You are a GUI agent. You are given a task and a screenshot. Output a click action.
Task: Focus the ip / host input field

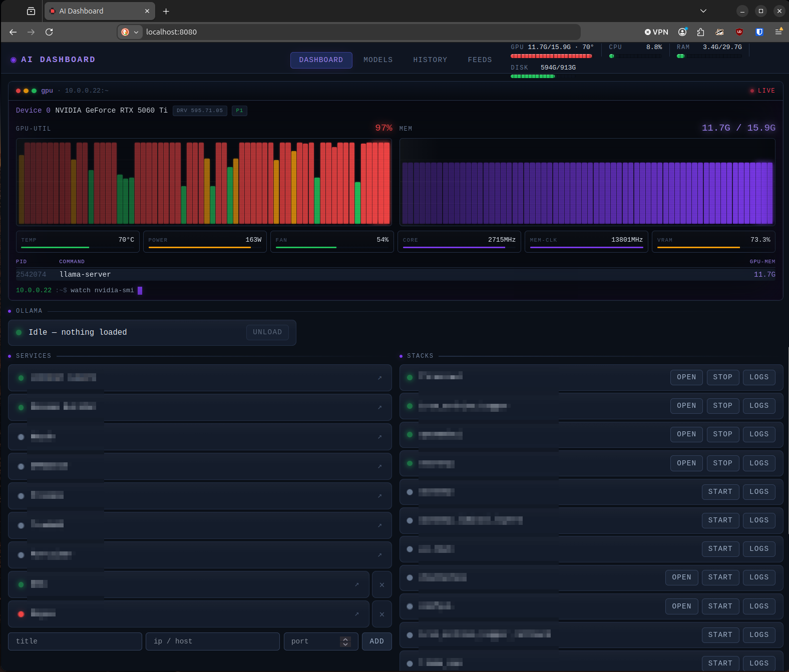pos(213,641)
